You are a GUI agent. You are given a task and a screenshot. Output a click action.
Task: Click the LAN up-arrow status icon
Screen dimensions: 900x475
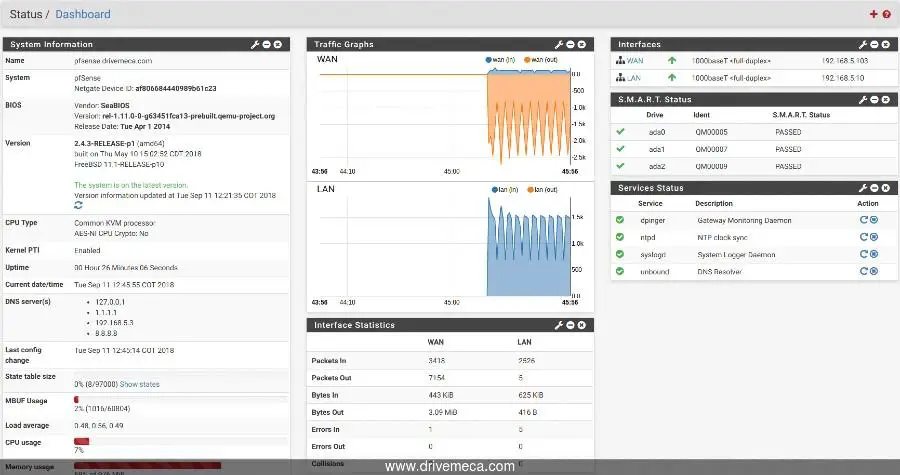click(x=672, y=77)
